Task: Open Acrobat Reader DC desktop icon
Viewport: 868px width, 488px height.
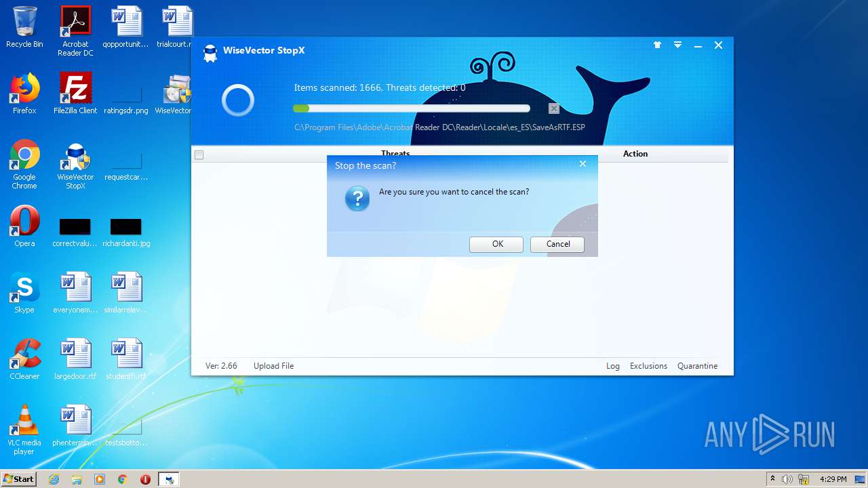Action: [75, 31]
